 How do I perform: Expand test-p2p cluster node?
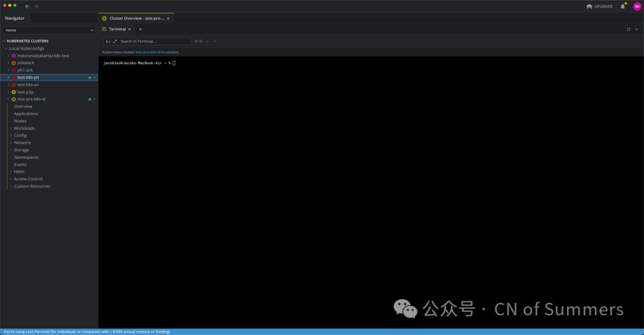click(8, 92)
